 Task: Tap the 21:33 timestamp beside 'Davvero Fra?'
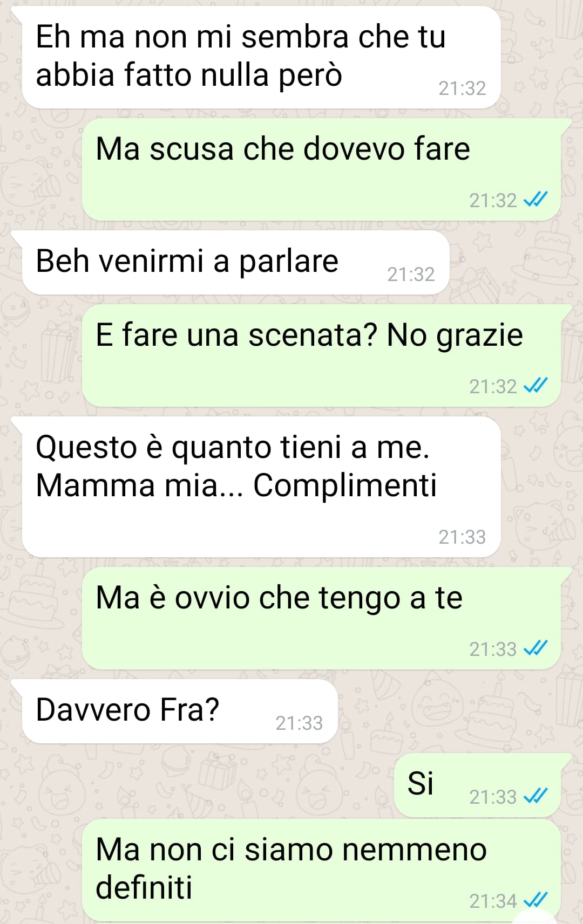[x=299, y=723]
